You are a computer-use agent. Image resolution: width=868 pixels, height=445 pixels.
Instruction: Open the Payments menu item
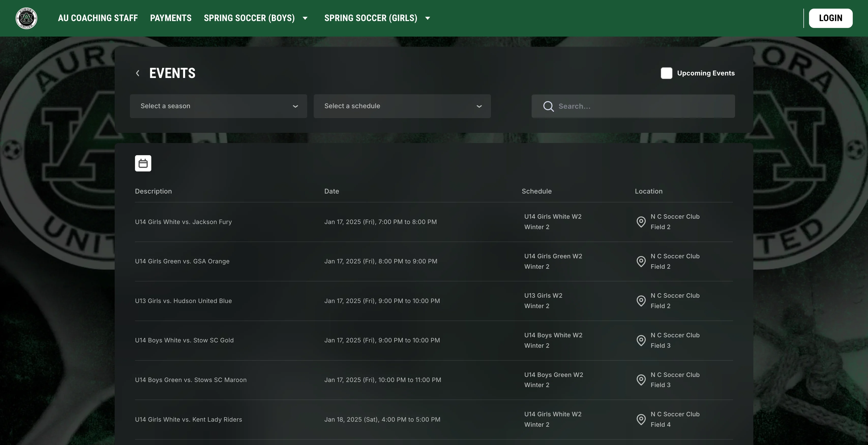[171, 18]
